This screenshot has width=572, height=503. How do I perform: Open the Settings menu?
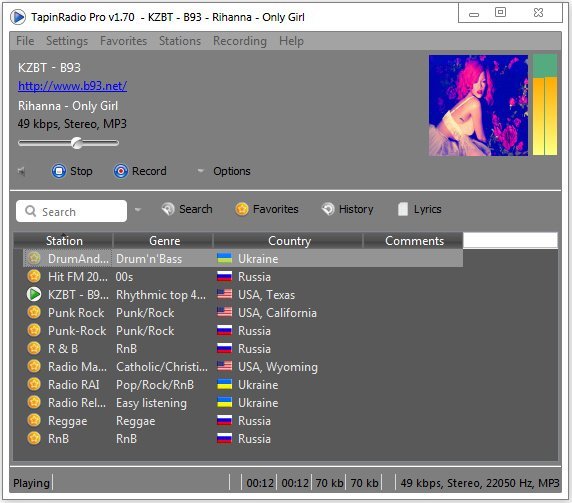coord(67,41)
